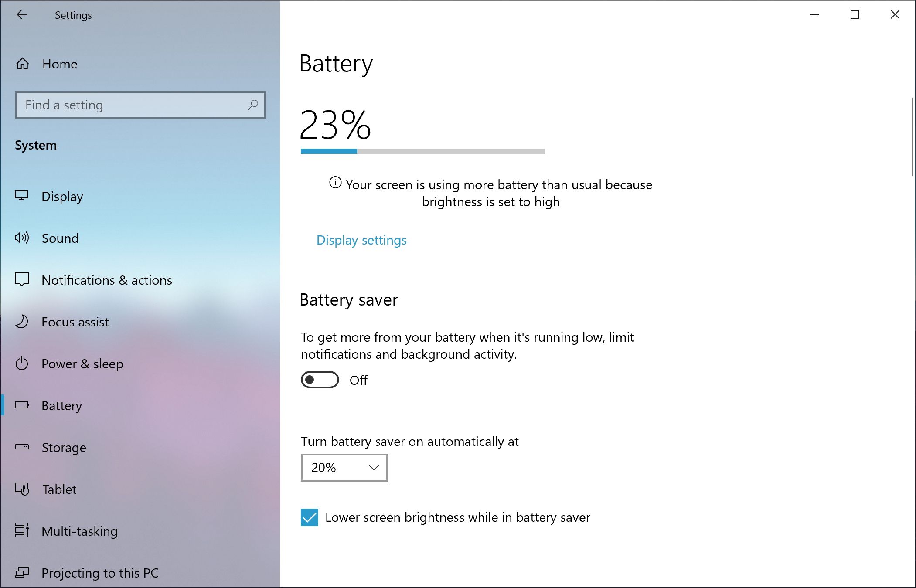Expand the battery saver percentage dropdown
This screenshot has height=588, width=916.
pos(343,467)
